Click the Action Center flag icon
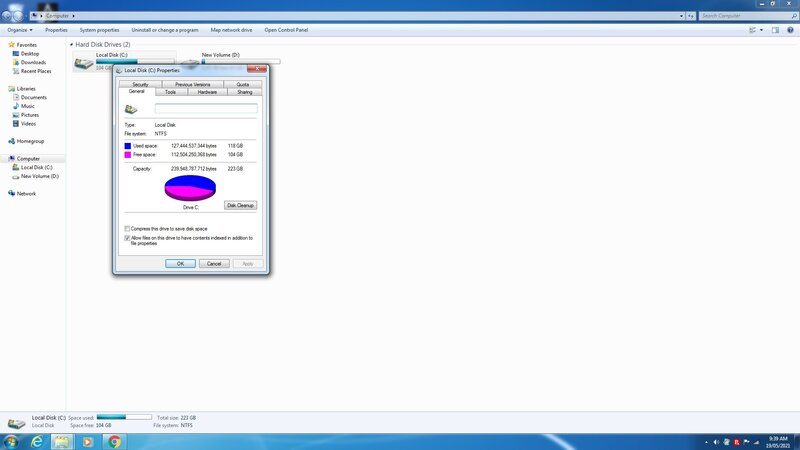 click(x=746, y=442)
